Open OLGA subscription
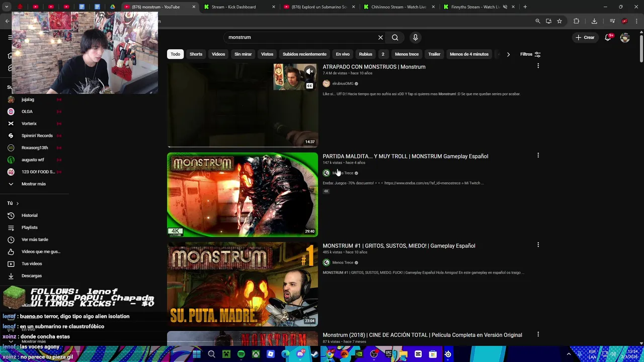 point(34,112)
